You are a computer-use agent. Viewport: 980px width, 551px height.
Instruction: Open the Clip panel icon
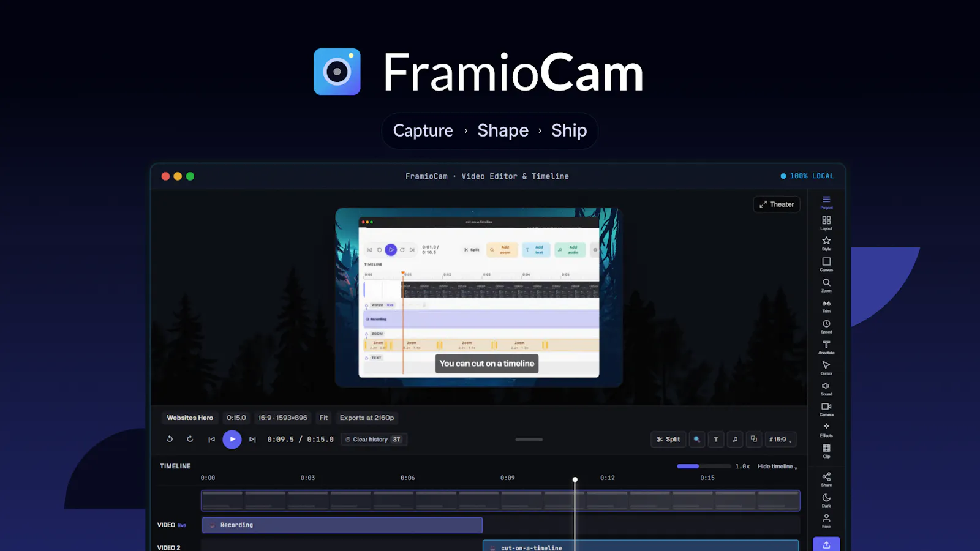pos(826,451)
